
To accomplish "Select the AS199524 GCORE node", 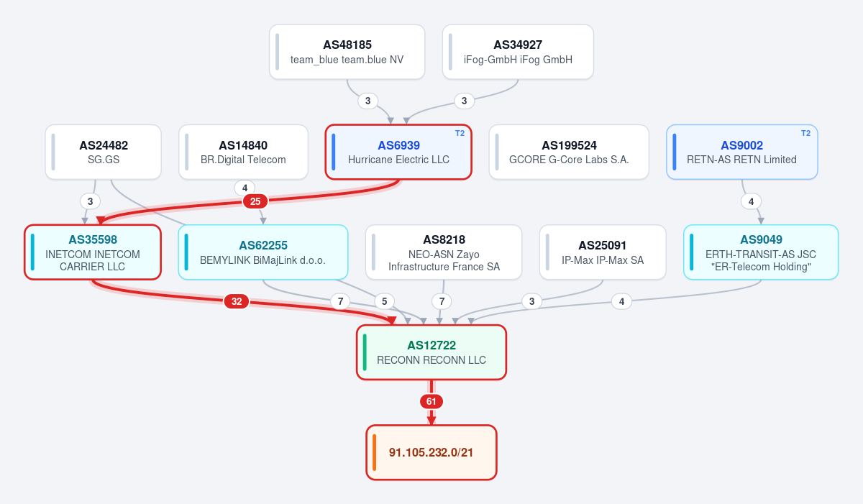I will [569, 152].
